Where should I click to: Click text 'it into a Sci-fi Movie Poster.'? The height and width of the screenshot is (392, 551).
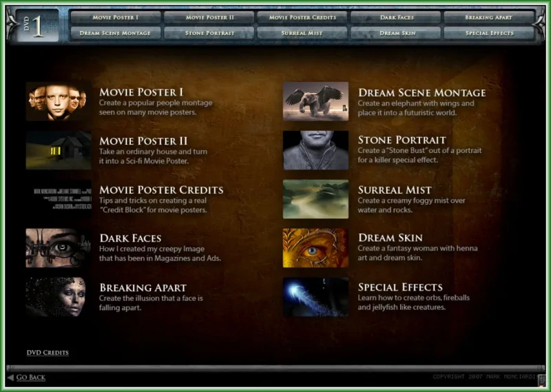pyautogui.click(x=144, y=161)
